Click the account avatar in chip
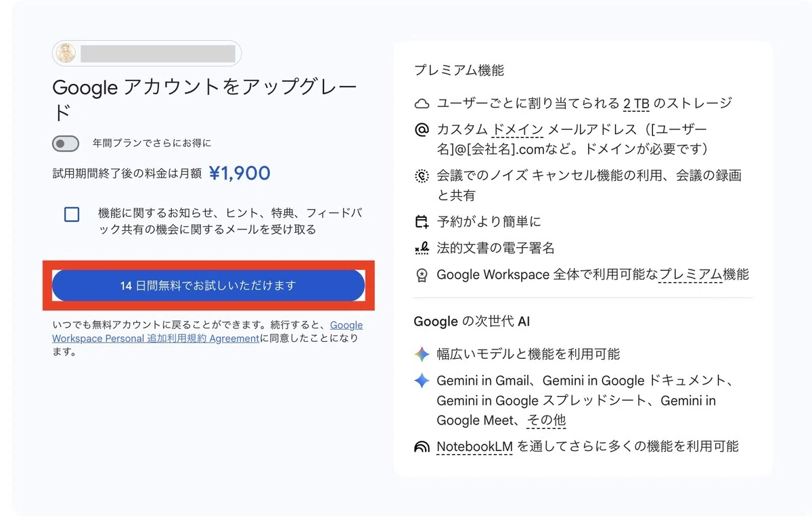Image resolution: width=812 pixels, height=520 pixels. [66, 53]
